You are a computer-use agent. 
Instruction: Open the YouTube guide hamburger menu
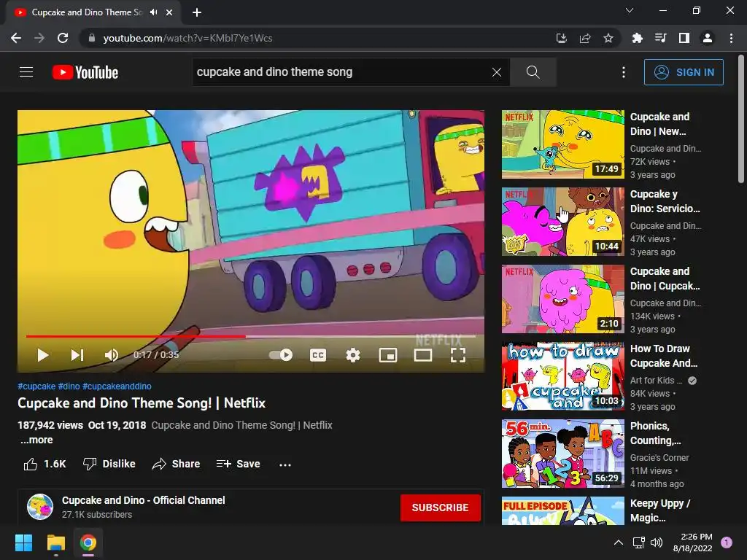click(26, 72)
